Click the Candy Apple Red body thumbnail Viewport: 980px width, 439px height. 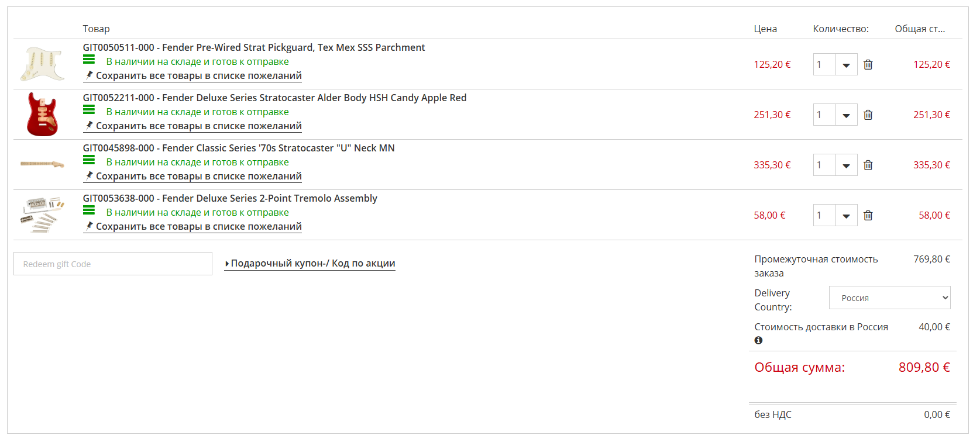(42, 114)
